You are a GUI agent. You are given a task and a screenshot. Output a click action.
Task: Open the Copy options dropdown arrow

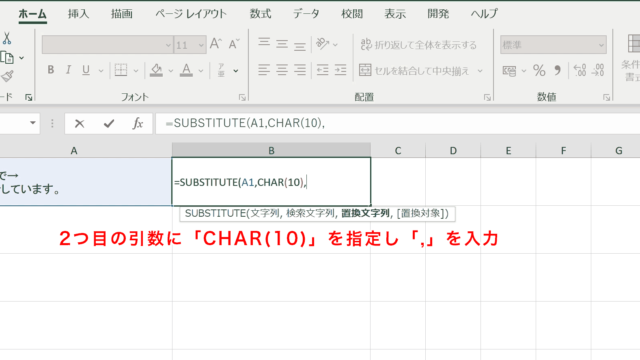tap(22, 58)
